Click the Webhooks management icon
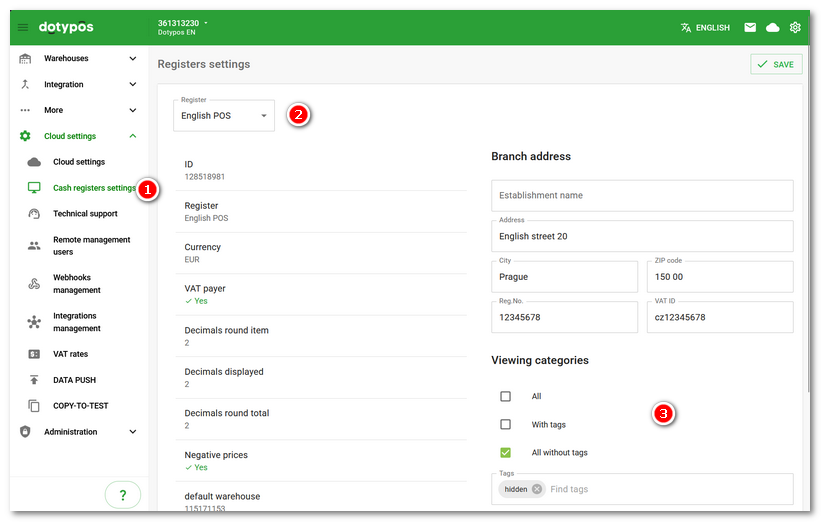This screenshot has width=821, height=522. (34, 284)
